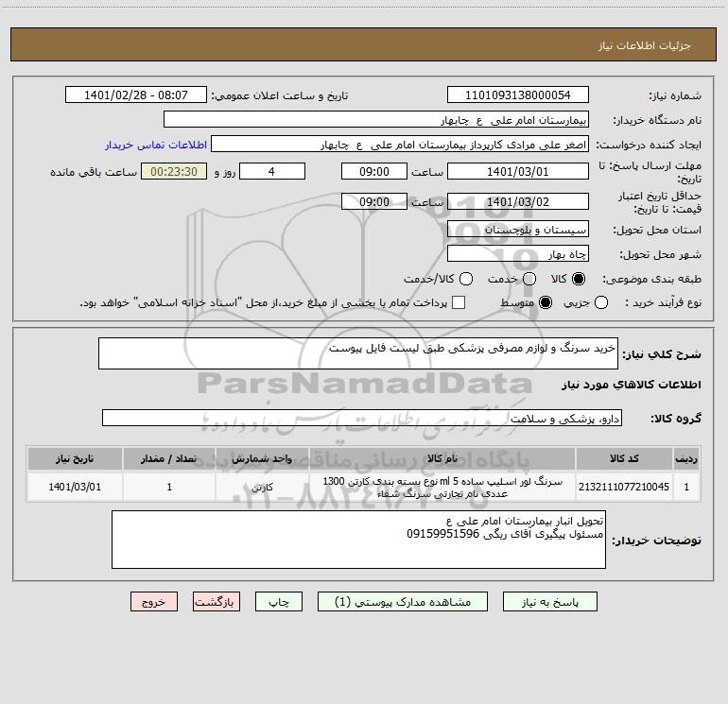Viewport: 728px width, 704px height.
Task: Click the واحد شمارش column header
Action: [262, 459]
